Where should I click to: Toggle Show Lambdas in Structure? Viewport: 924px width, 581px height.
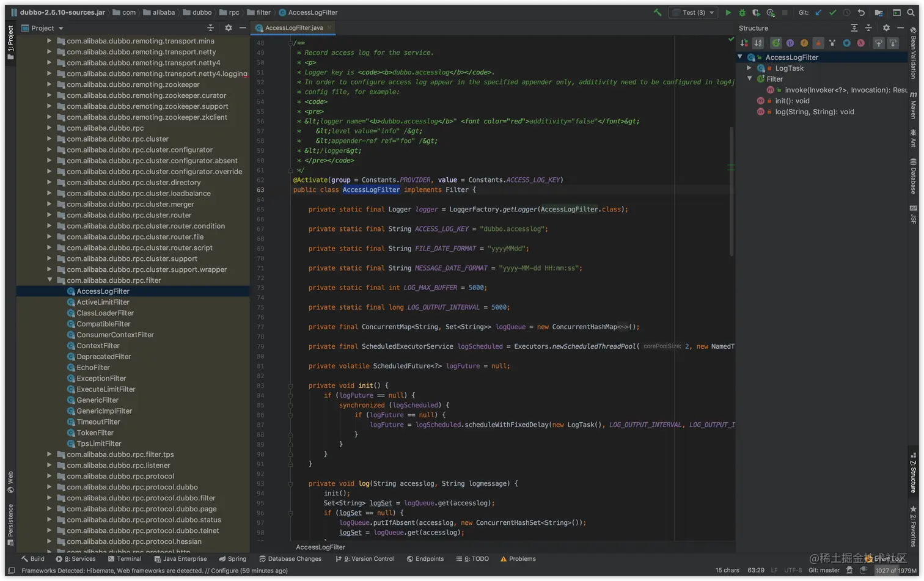[x=861, y=43]
